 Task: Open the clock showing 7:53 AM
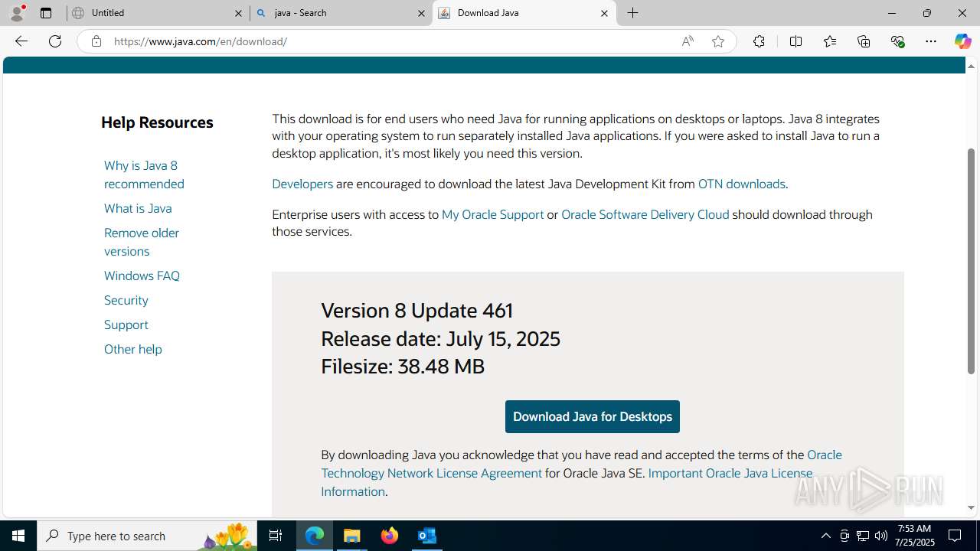pos(914,535)
